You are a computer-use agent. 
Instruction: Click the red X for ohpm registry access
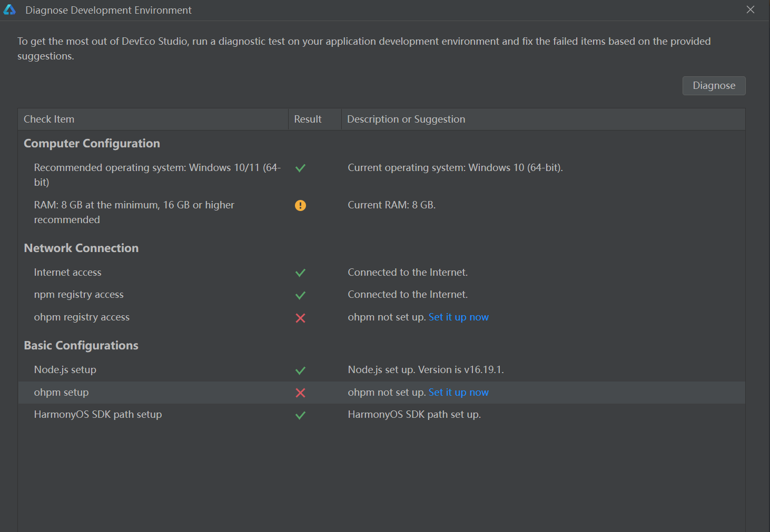pyautogui.click(x=300, y=318)
